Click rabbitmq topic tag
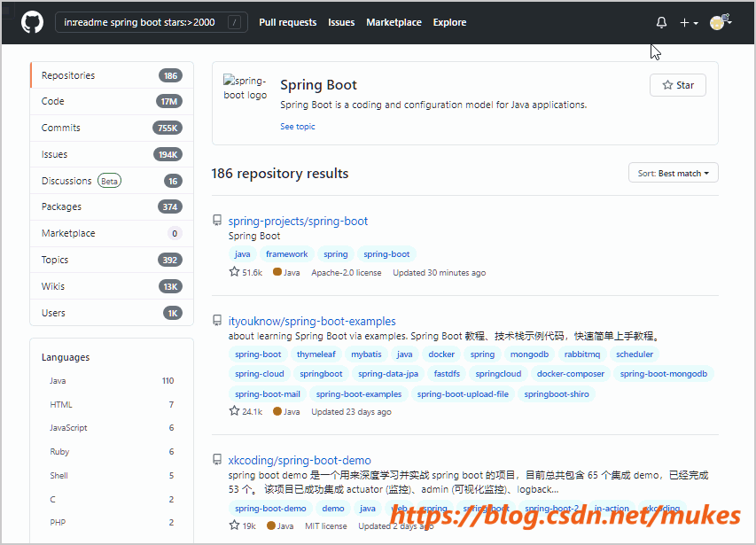Image resolution: width=756 pixels, height=545 pixels. tap(582, 354)
